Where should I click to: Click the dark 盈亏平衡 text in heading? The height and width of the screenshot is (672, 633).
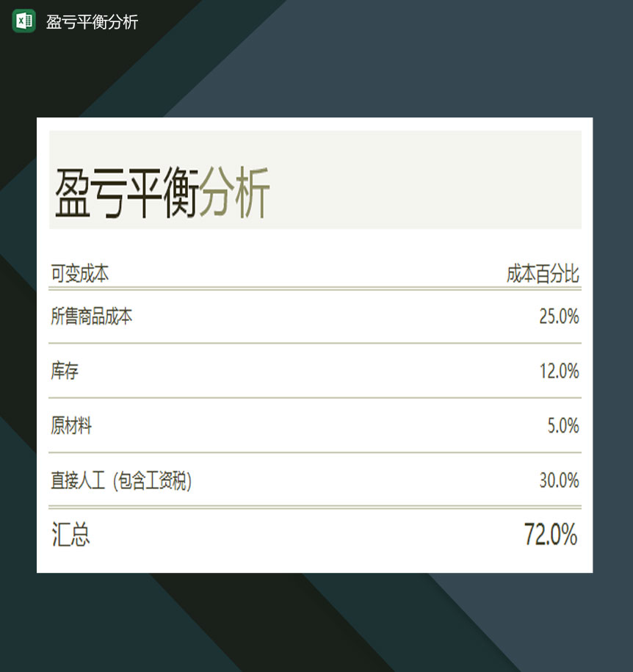pyautogui.click(x=126, y=192)
